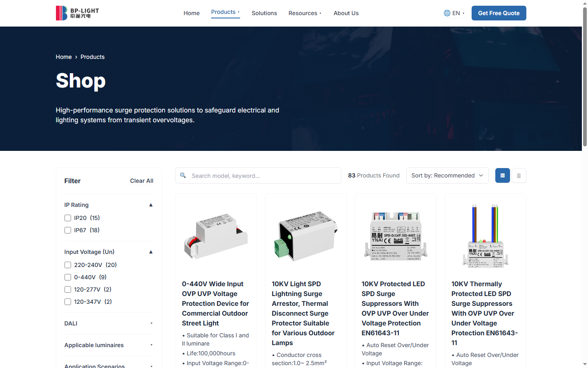Check the 0-440V input voltage filter
Image resolution: width=588 pixels, height=368 pixels.
coord(68,277)
